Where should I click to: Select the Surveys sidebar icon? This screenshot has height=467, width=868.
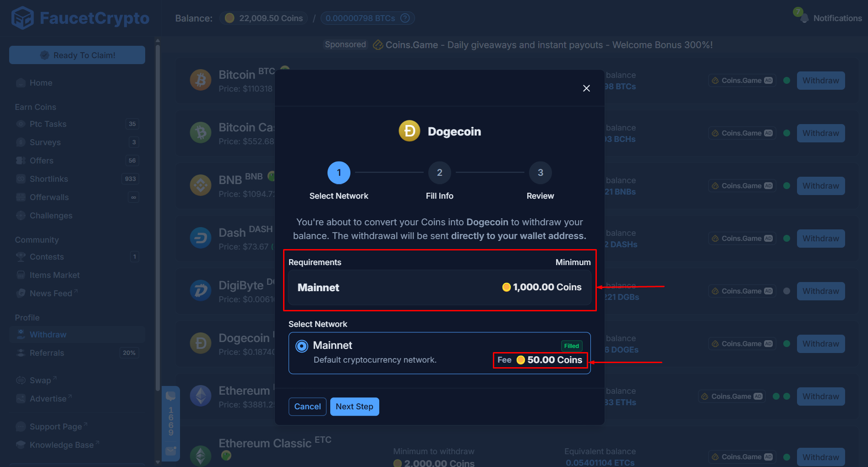tap(21, 142)
